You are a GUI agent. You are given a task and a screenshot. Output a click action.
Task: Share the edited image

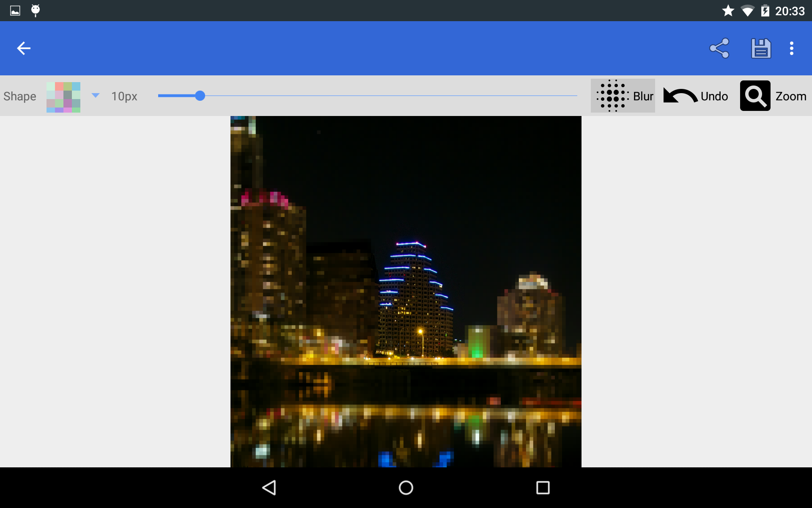[x=719, y=48]
